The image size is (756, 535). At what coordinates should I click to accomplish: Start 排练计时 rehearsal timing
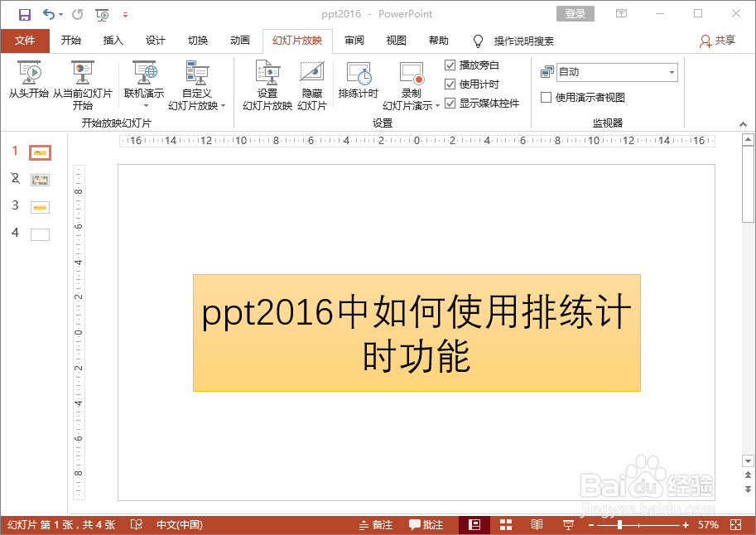[359, 80]
